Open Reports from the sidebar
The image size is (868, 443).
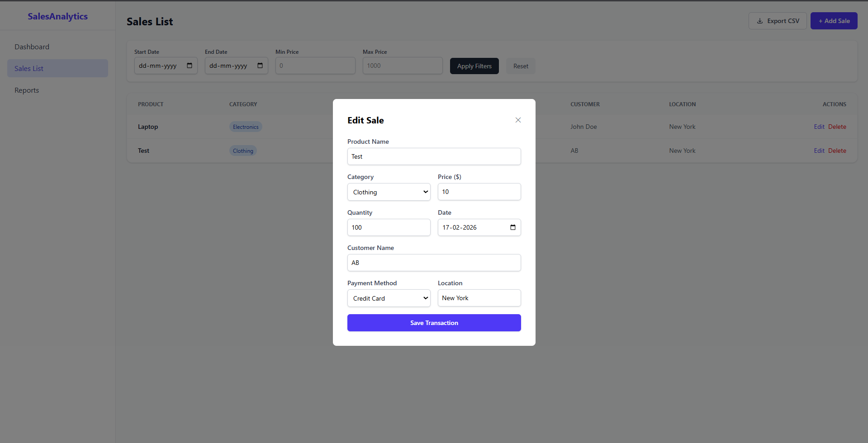tap(27, 90)
